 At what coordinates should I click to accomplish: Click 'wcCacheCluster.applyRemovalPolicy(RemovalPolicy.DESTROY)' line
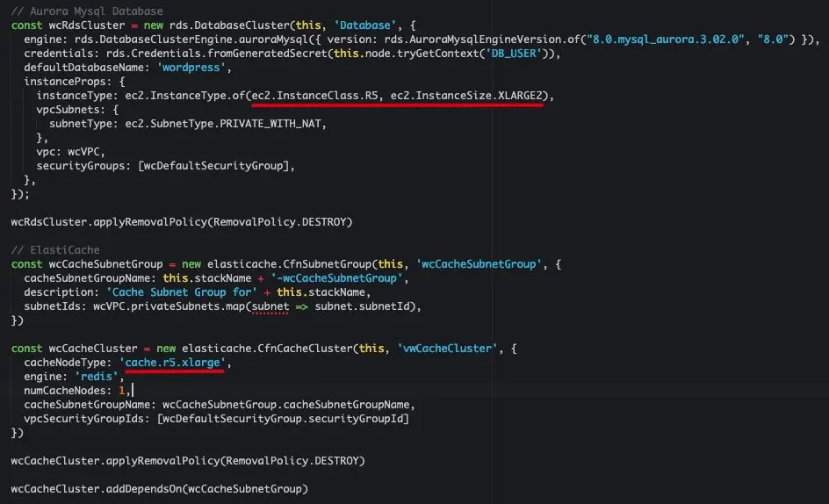click(188, 461)
